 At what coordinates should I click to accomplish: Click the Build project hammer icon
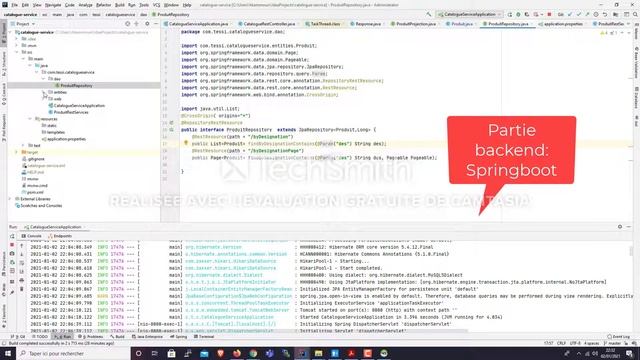[429, 14]
